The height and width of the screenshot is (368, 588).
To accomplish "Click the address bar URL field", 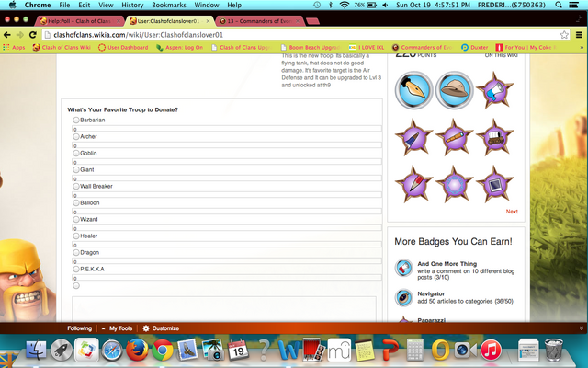I will click(306, 35).
